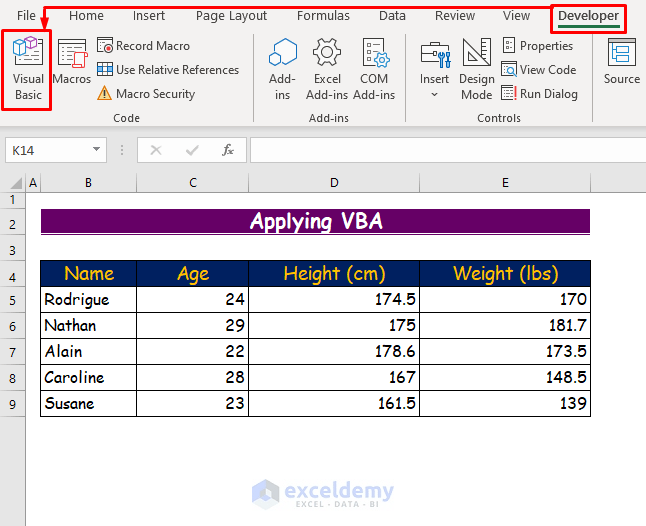The image size is (646, 526).
Task: Click the Weight (lbs) header cell
Action: (505, 274)
